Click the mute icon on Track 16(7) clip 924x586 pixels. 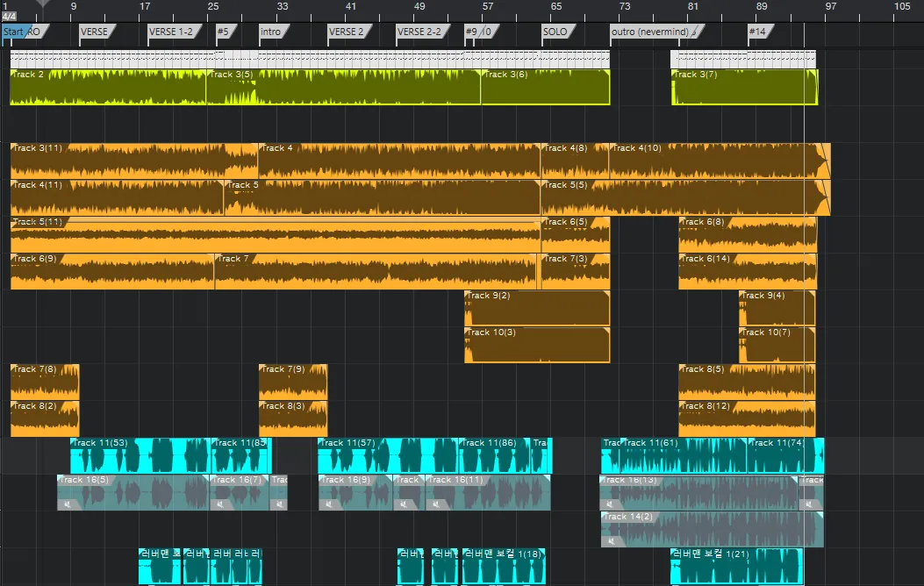[220, 504]
